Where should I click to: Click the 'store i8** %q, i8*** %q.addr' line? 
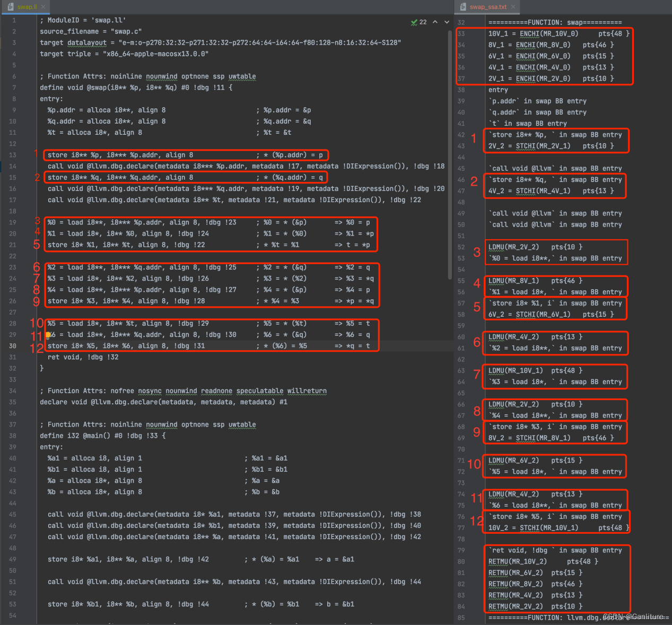click(185, 177)
